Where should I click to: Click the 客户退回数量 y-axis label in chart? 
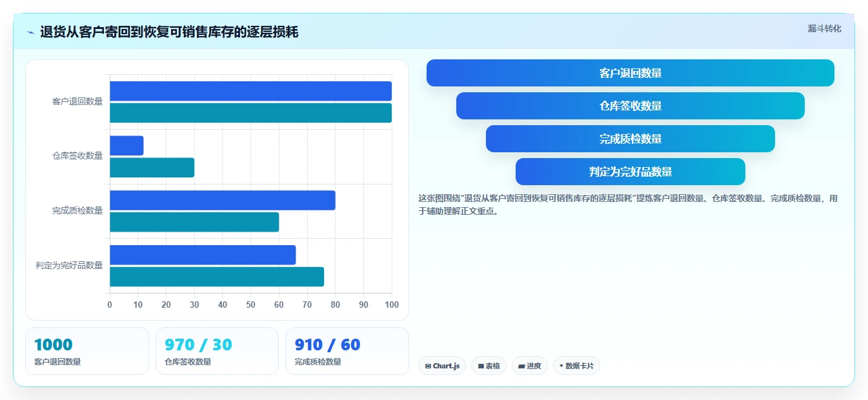[x=77, y=101]
